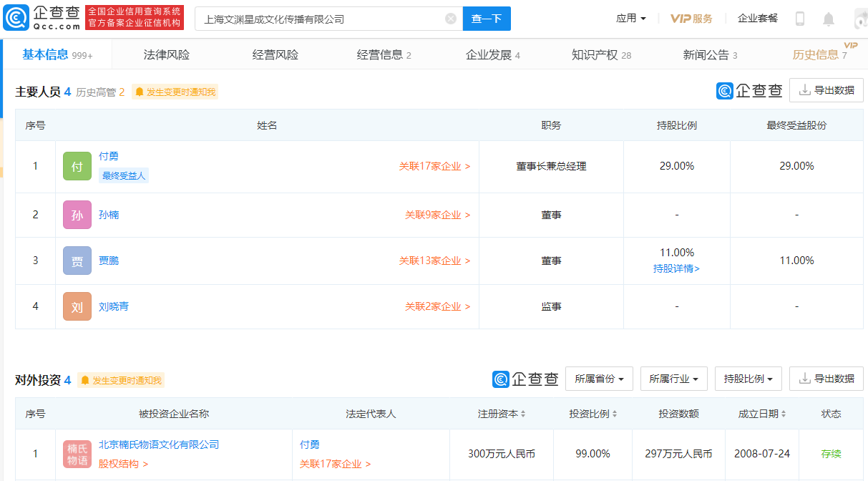Click the clear (×) icon inside the search box
The height and width of the screenshot is (481, 868).
[x=450, y=18]
